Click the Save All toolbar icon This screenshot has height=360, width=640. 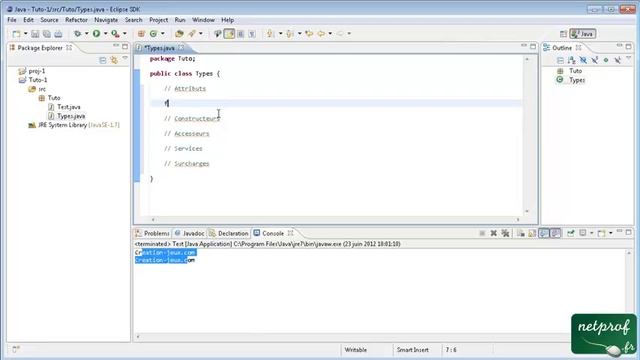[x=47, y=34]
